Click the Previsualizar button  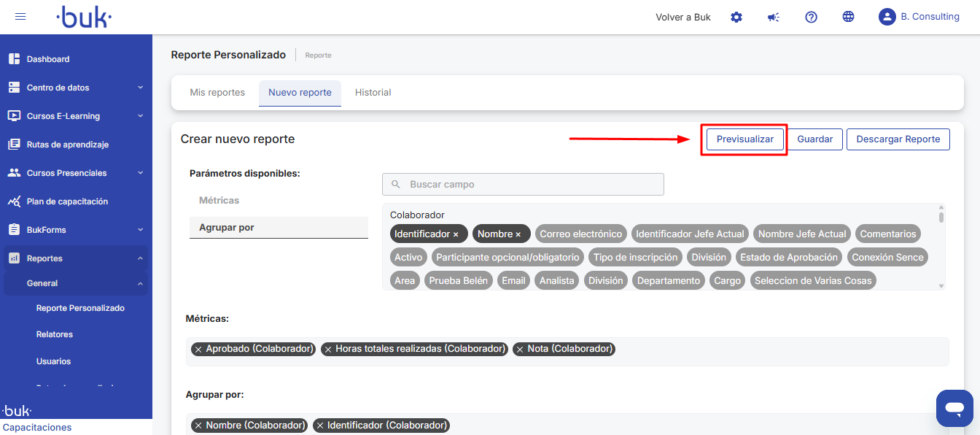pos(744,139)
